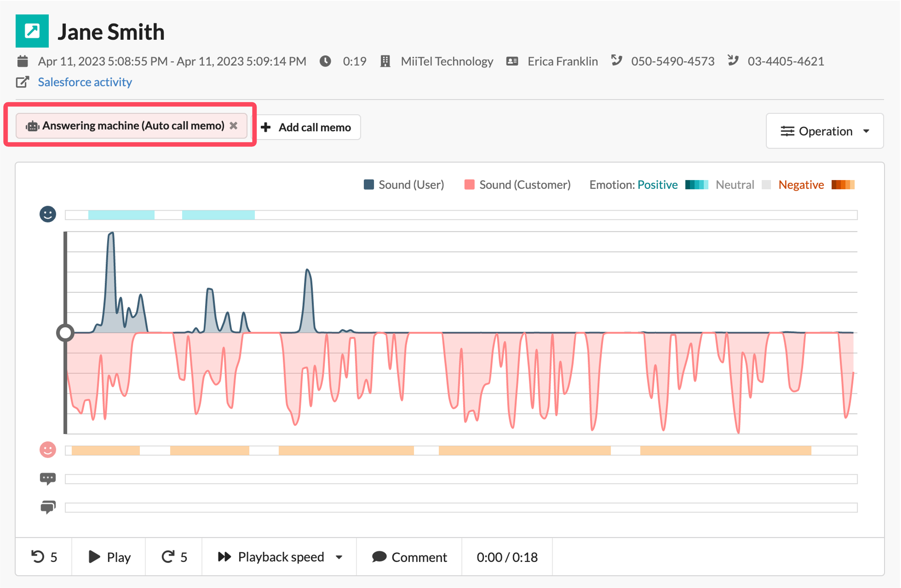Remove the Answering machine auto call memo

click(234, 126)
